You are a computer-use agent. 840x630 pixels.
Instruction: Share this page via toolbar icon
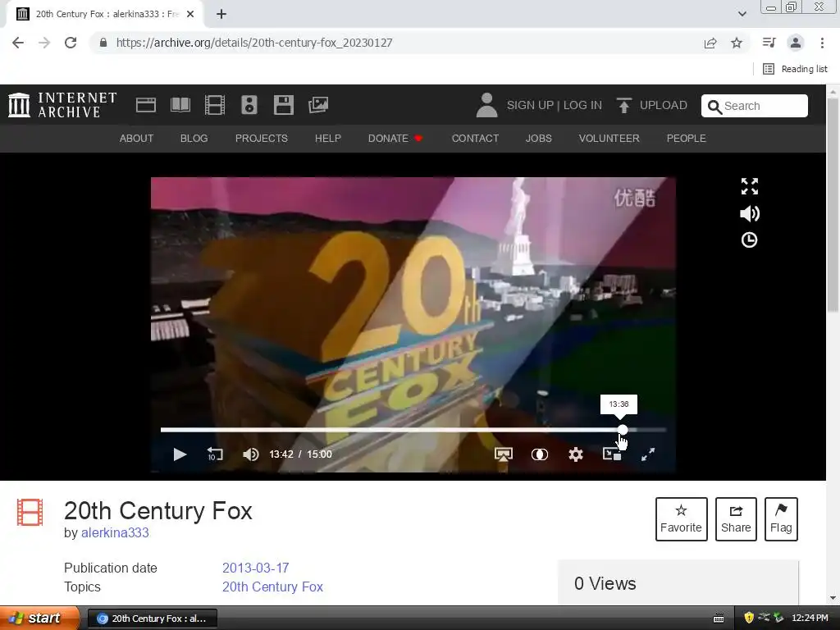(x=710, y=43)
